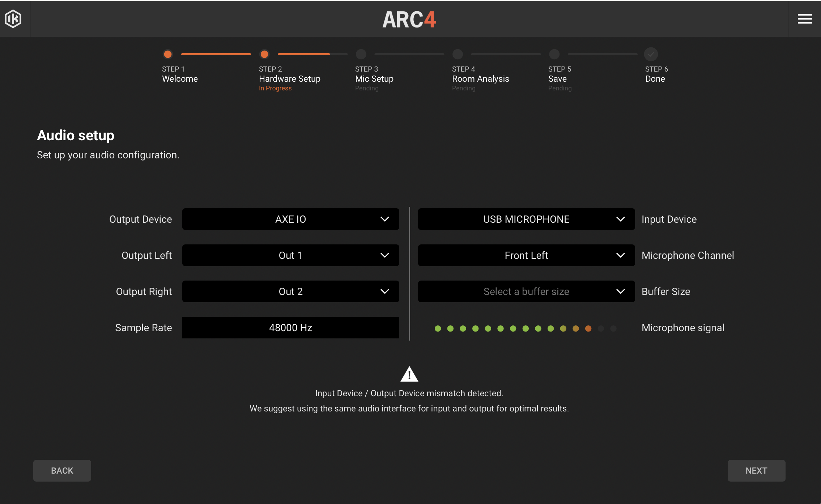Click the warning triangle icon
Screen dimensions: 821x504
pyautogui.click(x=409, y=374)
